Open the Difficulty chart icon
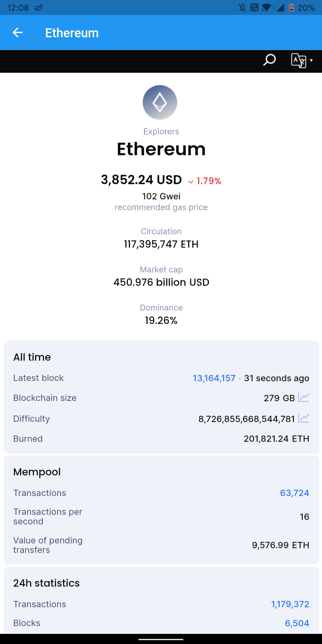Image resolution: width=322 pixels, height=644 pixels. coord(304,418)
